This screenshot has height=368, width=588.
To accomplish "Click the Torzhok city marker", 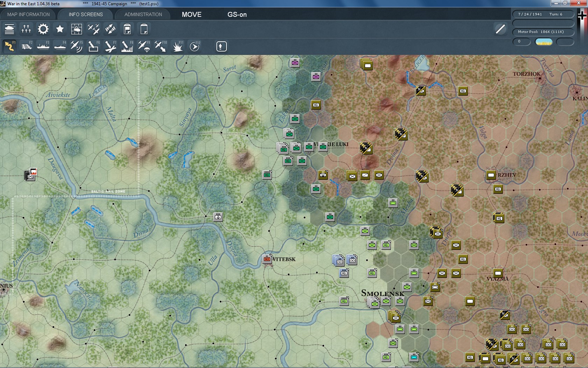I will click(x=540, y=79).
